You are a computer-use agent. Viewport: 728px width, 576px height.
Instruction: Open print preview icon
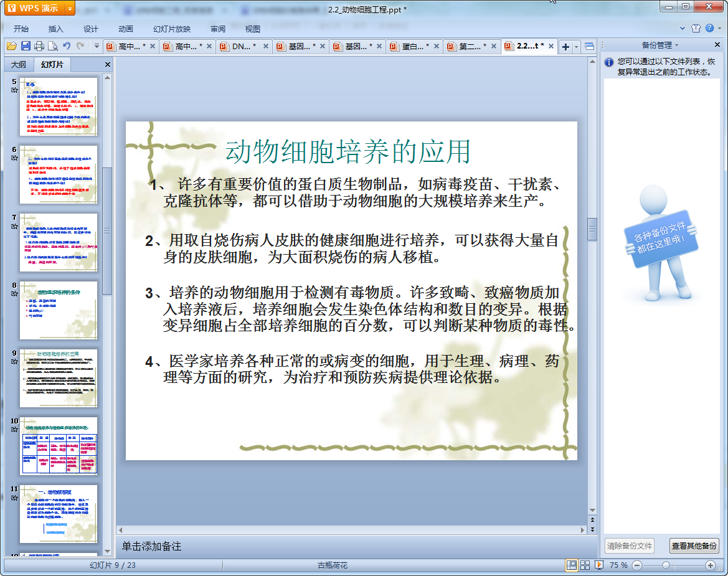pos(53,46)
